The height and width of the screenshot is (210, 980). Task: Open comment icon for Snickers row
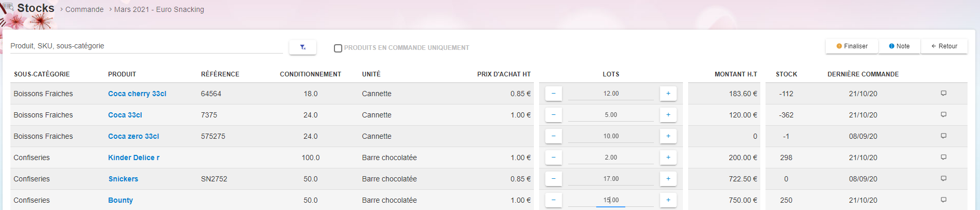[943, 179]
